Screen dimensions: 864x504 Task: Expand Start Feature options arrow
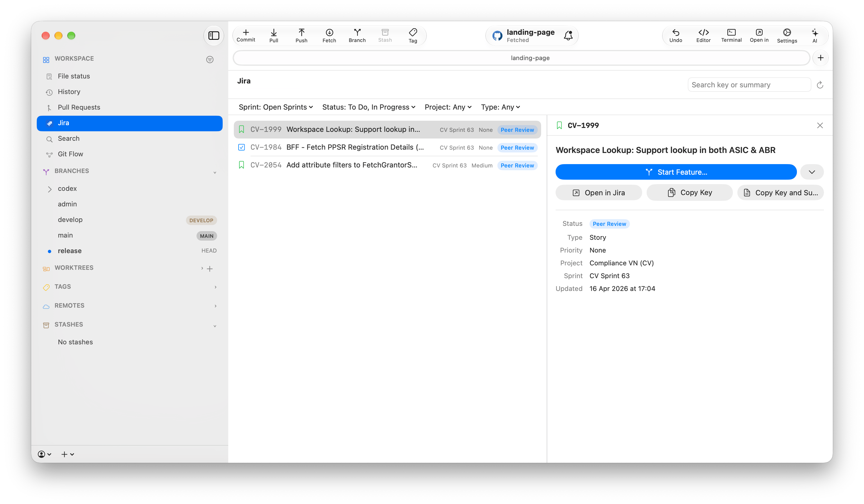tap(812, 172)
